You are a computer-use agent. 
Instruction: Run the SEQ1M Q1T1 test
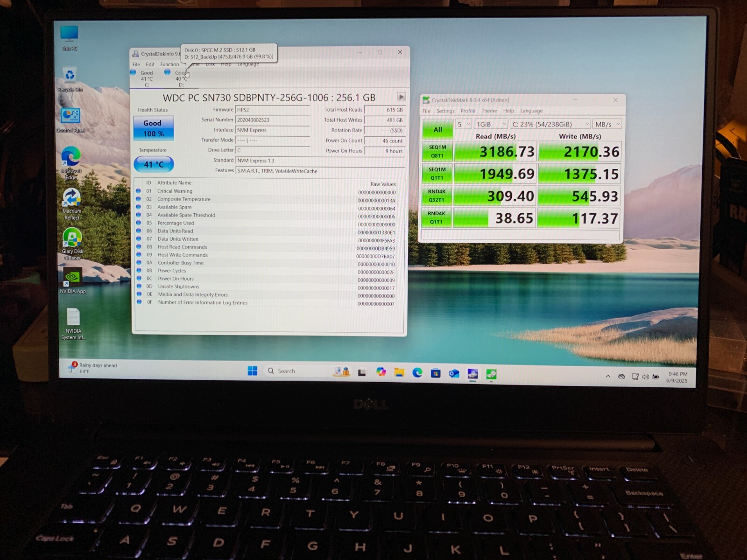click(x=437, y=174)
